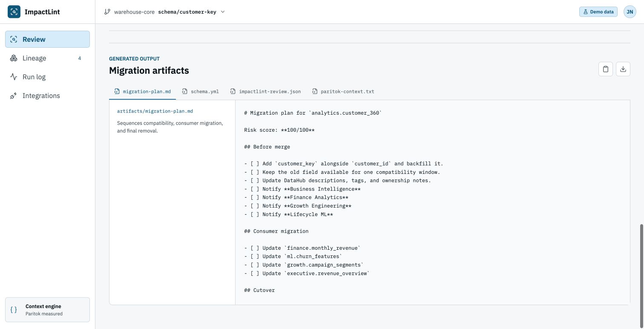Open the Integrations section
The width and height of the screenshot is (644, 329).
tap(47, 95)
